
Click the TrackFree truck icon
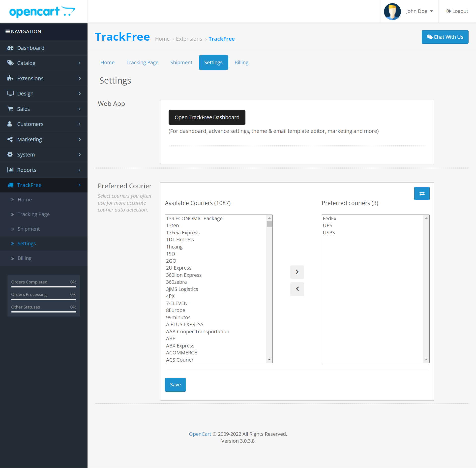click(10, 185)
